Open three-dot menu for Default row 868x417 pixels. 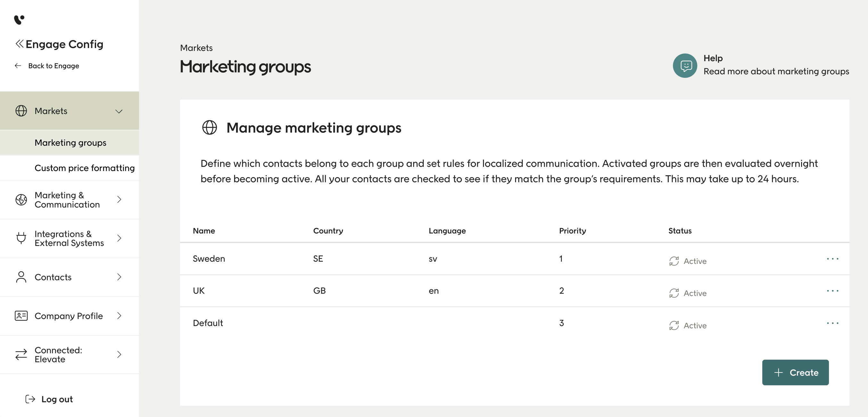tap(832, 323)
